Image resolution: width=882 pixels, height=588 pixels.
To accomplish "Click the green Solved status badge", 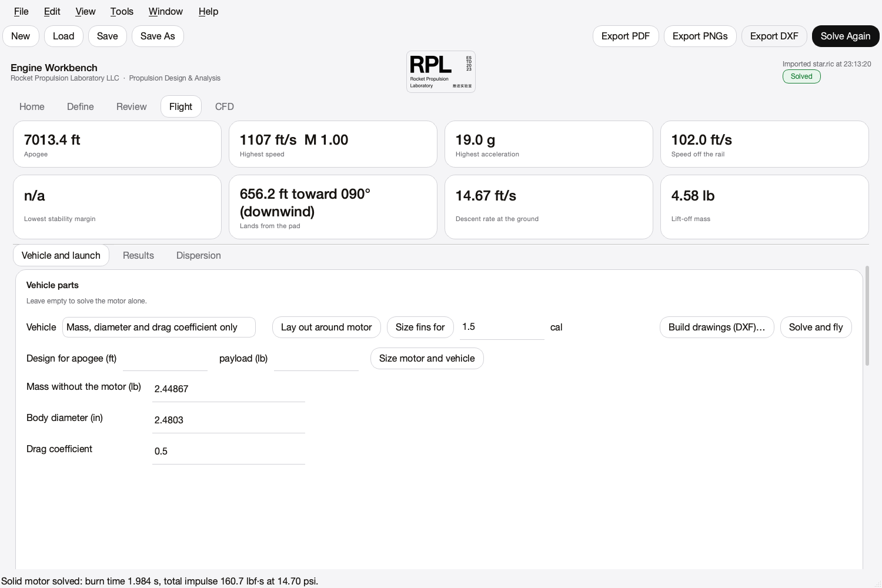I will [801, 76].
